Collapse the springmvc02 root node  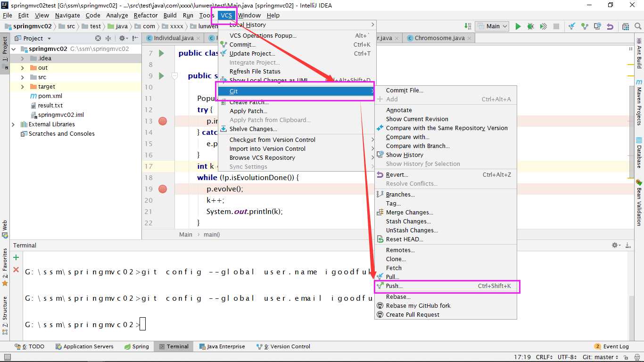click(14, 49)
